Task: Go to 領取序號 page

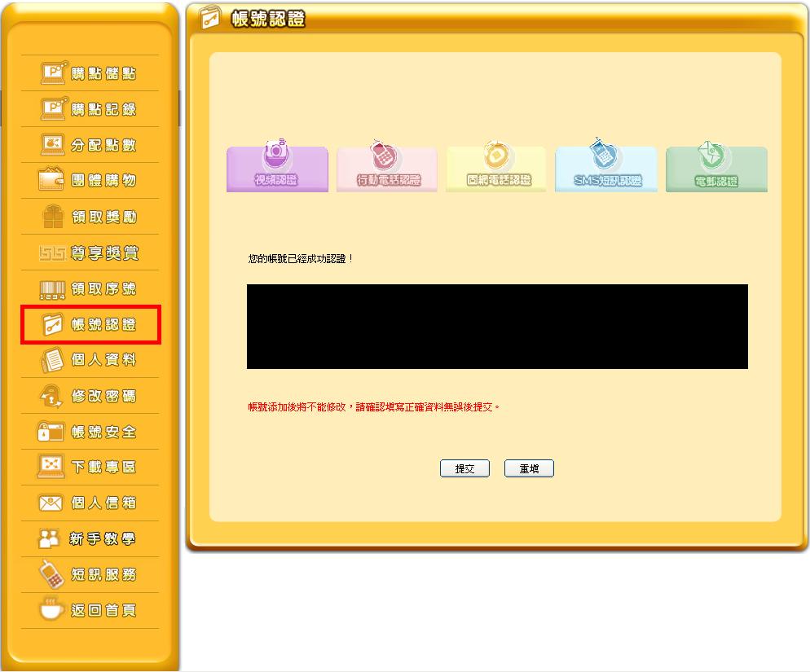Action: pyautogui.click(x=103, y=288)
